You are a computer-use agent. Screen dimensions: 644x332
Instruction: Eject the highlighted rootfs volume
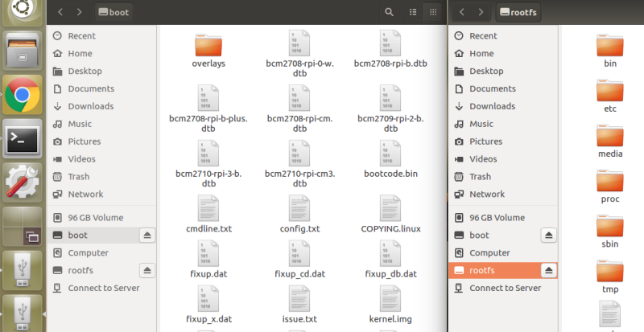coord(549,270)
